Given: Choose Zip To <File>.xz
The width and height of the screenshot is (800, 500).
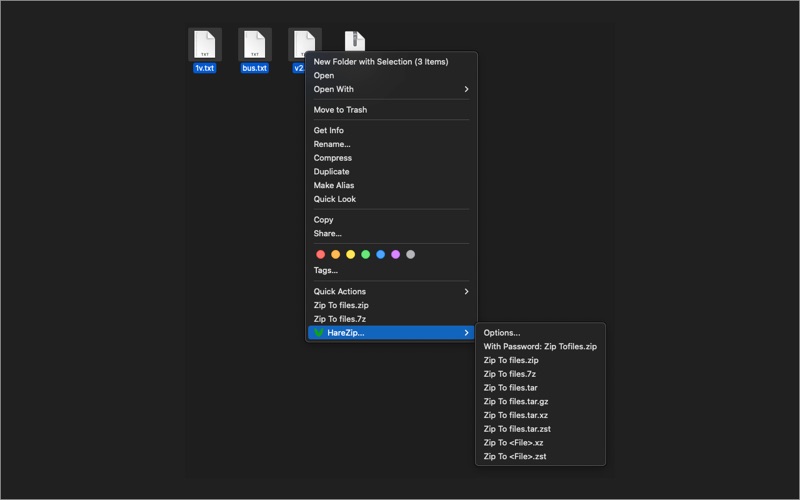Looking at the screenshot, I should 540,443.
